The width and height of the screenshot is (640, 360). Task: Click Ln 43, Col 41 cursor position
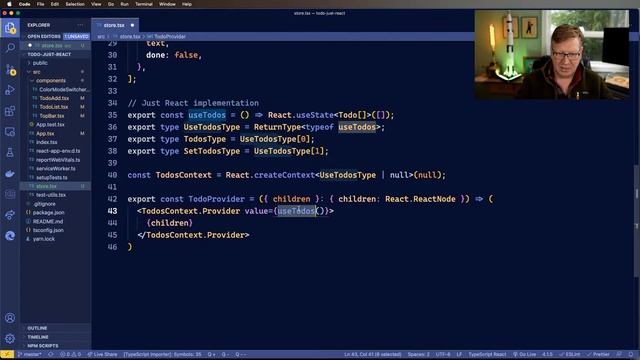pos(373,354)
